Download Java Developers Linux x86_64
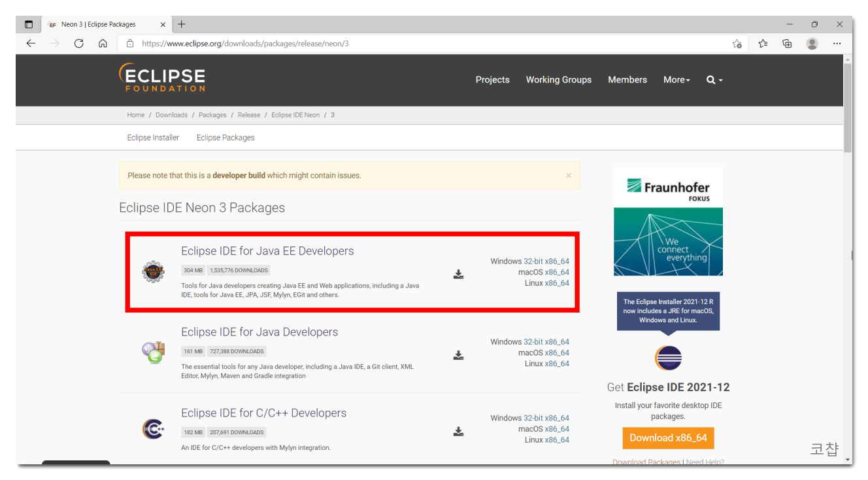 click(557, 364)
